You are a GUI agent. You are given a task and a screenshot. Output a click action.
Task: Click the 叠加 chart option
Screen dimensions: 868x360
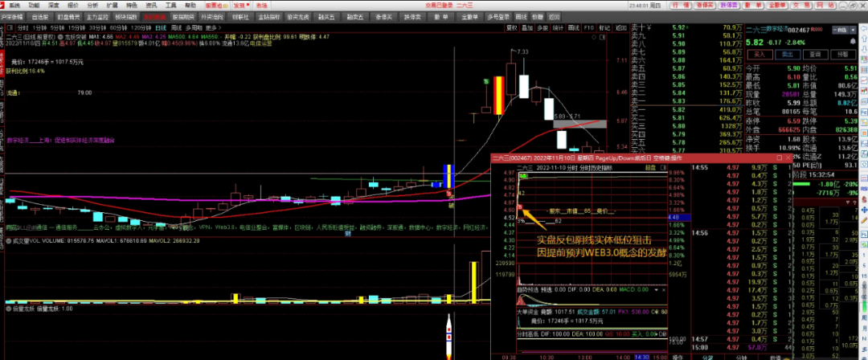[527, 28]
